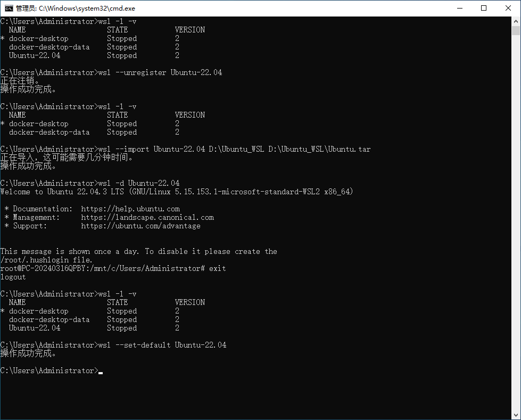Screen dimensions: 521x420
Task: Click the 'logout' text line
Action: [x=13, y=277]
